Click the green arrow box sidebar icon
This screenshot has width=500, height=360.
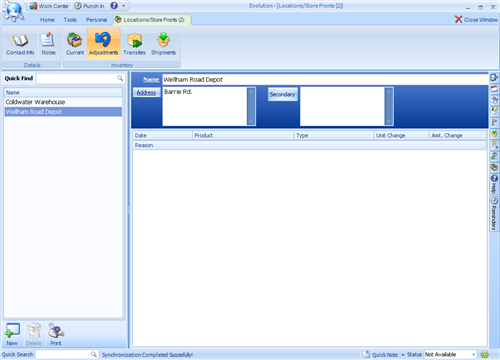point(494,134)
